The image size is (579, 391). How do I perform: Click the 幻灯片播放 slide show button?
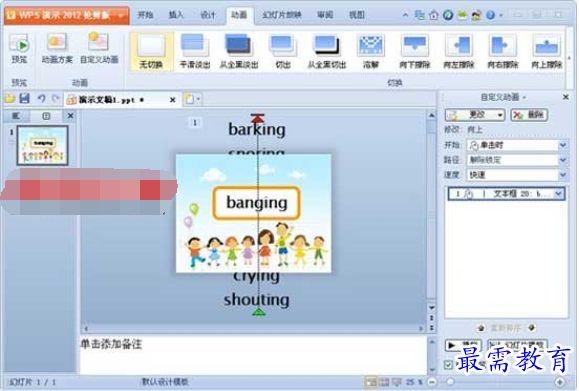point(517,345)
